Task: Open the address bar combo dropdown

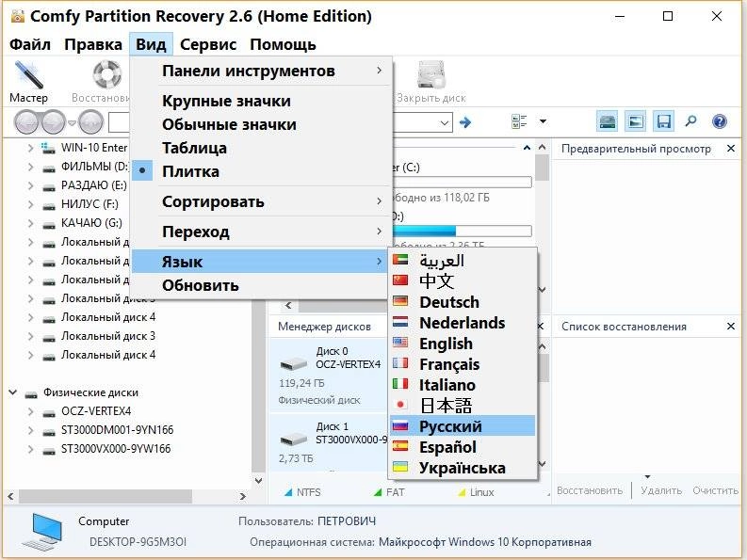Action: 444,123
